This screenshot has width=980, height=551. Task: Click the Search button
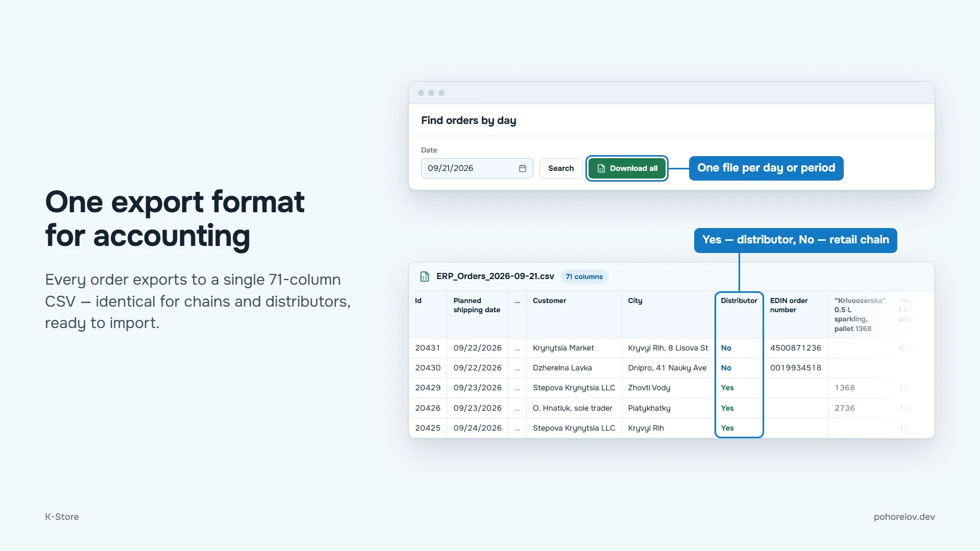[560, 168]
